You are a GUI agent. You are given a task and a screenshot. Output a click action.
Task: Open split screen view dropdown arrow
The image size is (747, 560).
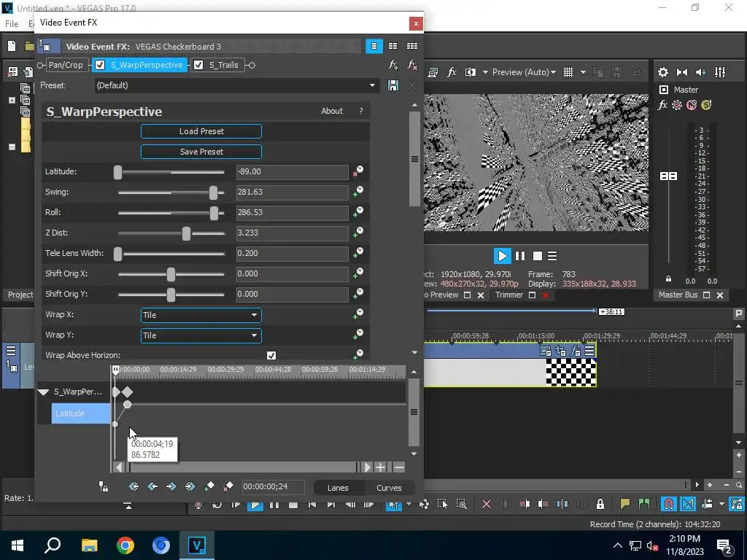[x=485, y=72]
